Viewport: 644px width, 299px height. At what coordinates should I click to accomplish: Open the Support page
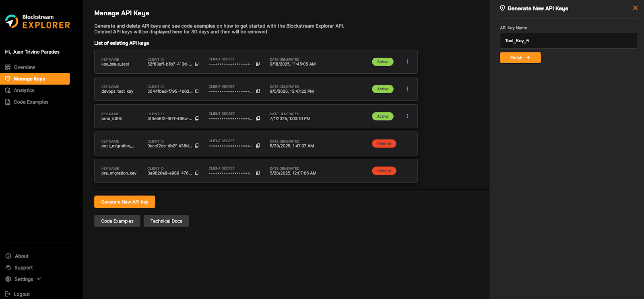[24, 268]
